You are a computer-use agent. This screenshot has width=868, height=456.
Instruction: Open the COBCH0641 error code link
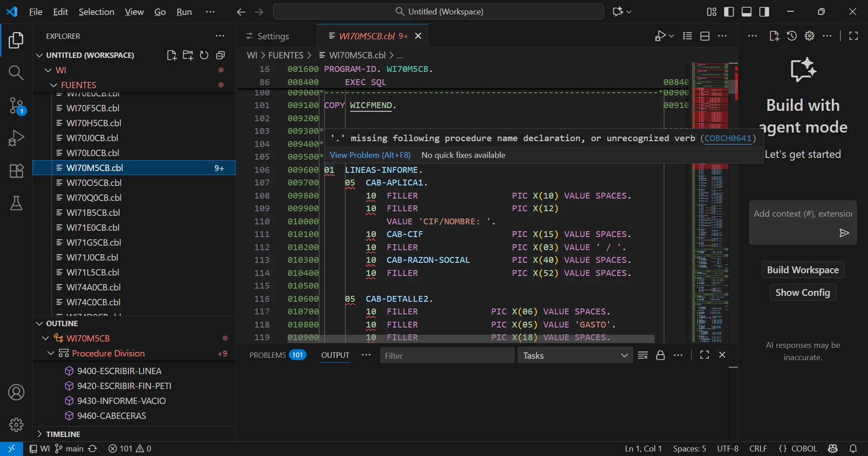click(727, 138)
